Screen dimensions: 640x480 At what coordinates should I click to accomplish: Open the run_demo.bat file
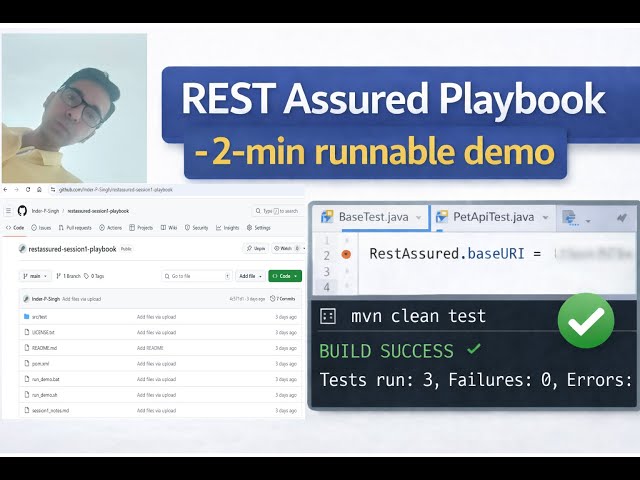(x=46, y=379)
